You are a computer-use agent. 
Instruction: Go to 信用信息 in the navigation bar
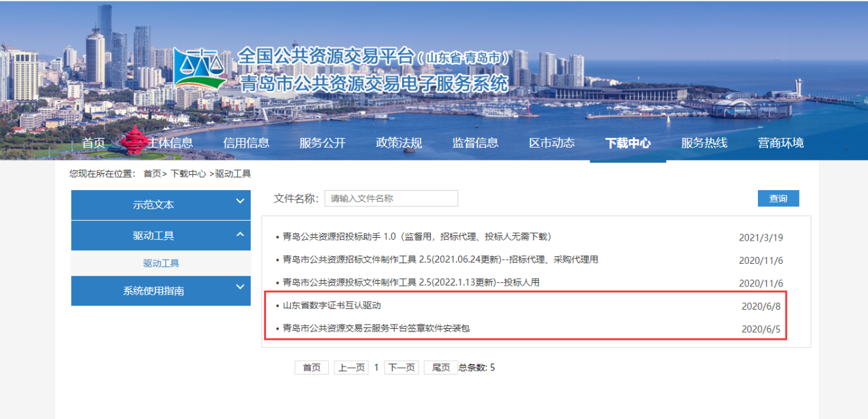click(246, 143)
